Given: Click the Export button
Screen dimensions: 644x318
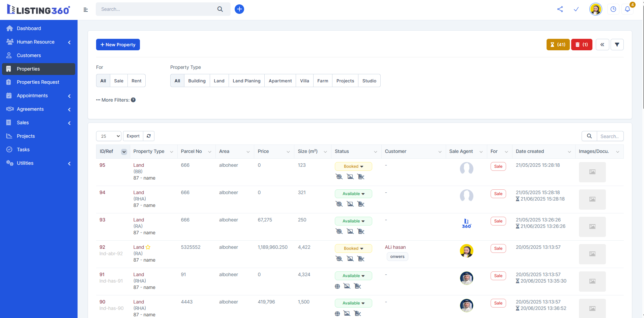Looking at the screenshot, I should tap(133, 136).
